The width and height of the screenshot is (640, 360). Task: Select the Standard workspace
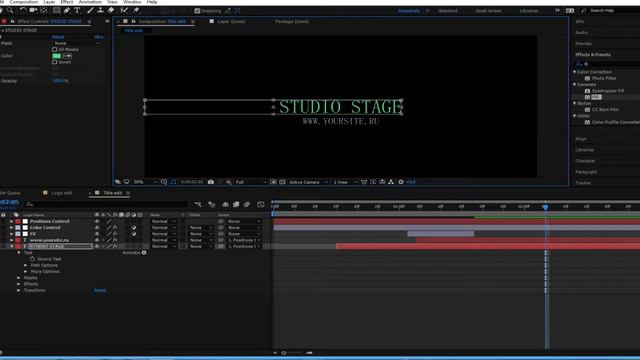coord(448,11)
